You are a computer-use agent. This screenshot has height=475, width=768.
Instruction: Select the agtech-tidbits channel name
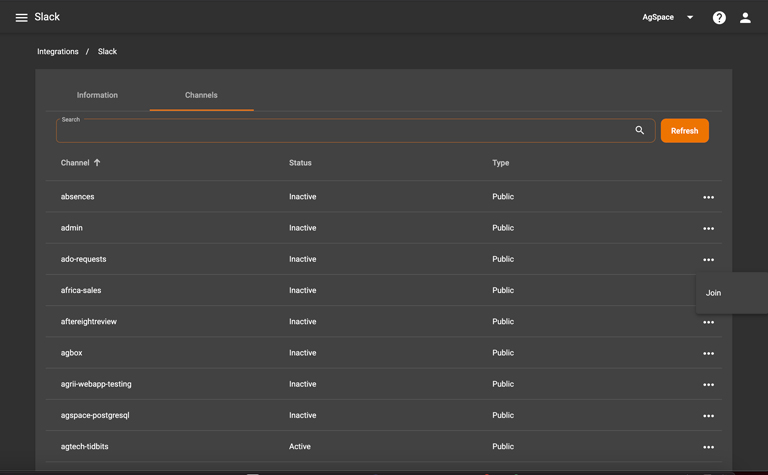coord(84,447)
